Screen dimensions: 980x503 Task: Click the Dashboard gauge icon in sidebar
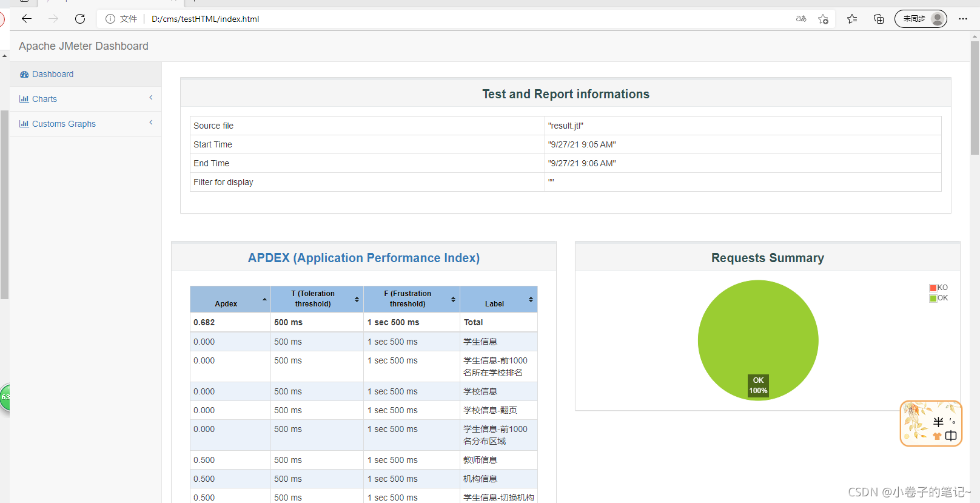coord(24,74)
